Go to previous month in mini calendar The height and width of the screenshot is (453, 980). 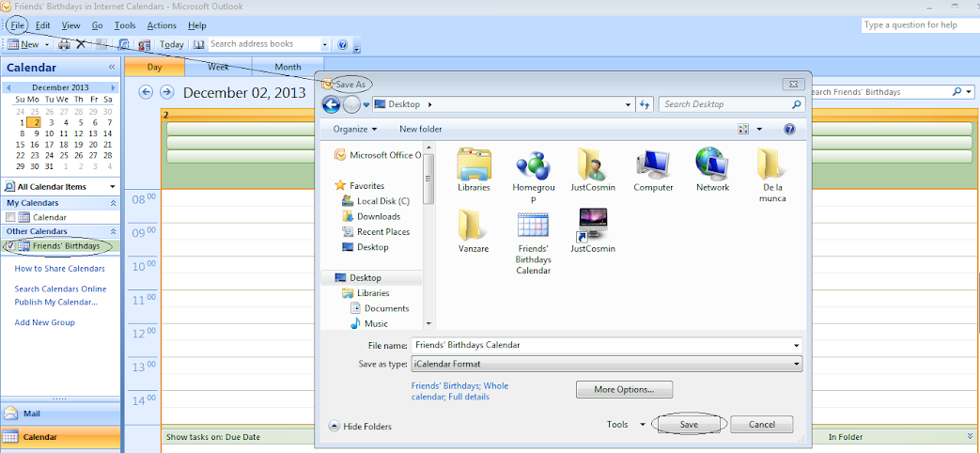[x=8, y=88]
